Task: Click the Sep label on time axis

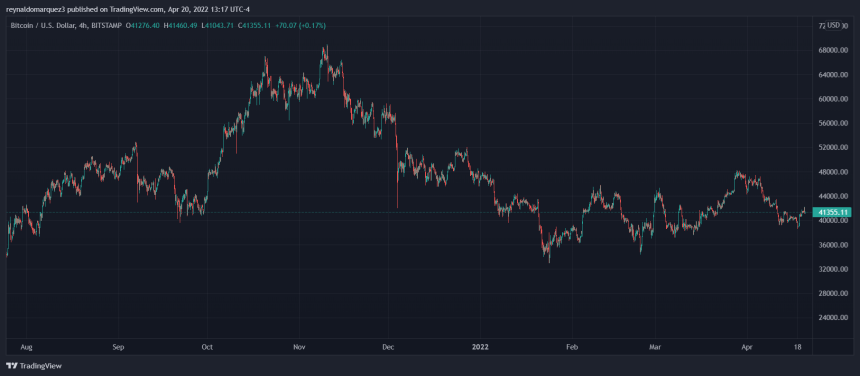Action: point(118,347)
